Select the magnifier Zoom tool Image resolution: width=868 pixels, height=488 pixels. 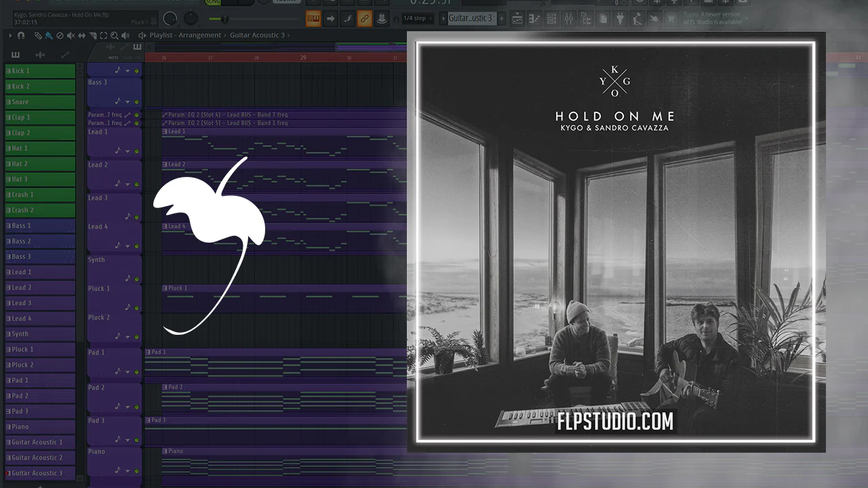(x=114, y=35)
